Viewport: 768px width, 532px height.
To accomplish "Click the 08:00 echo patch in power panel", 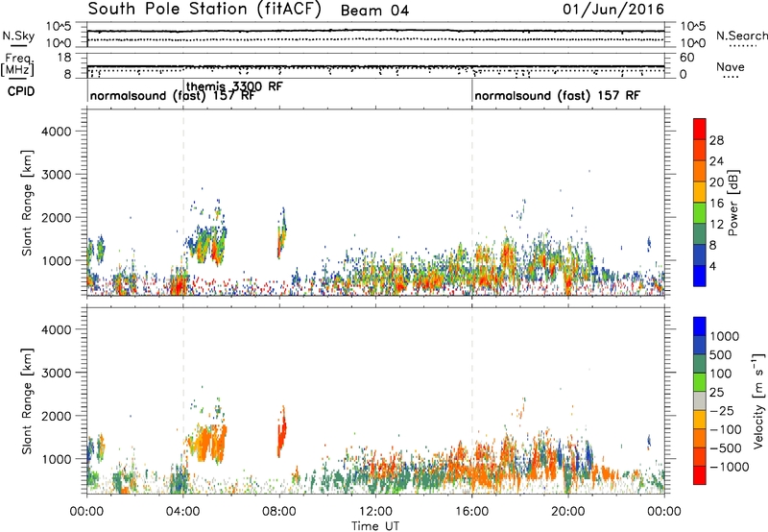I will (281, 233).
